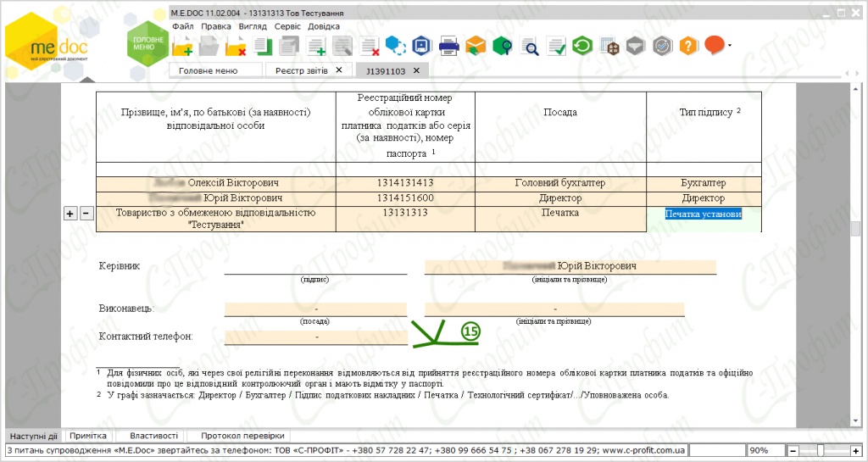Click the green hexagon search icon
Screen dimensions: 868x462
pos(502,46)
